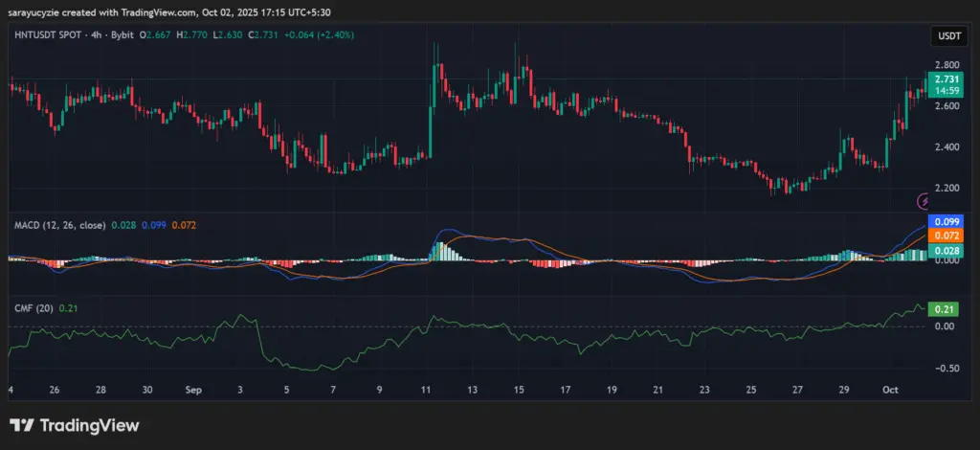Click the 2.200 price axis label
The image size is (980, 450).
[947, 188]
